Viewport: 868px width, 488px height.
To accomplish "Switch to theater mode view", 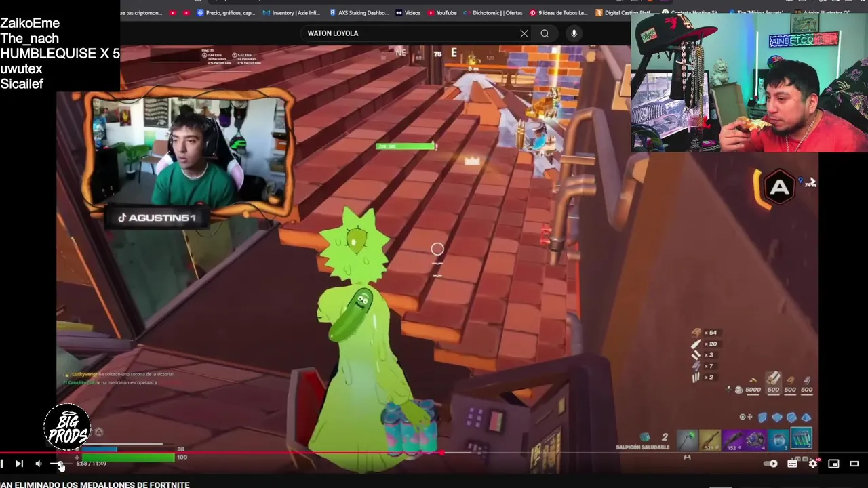I will [854, 464].
